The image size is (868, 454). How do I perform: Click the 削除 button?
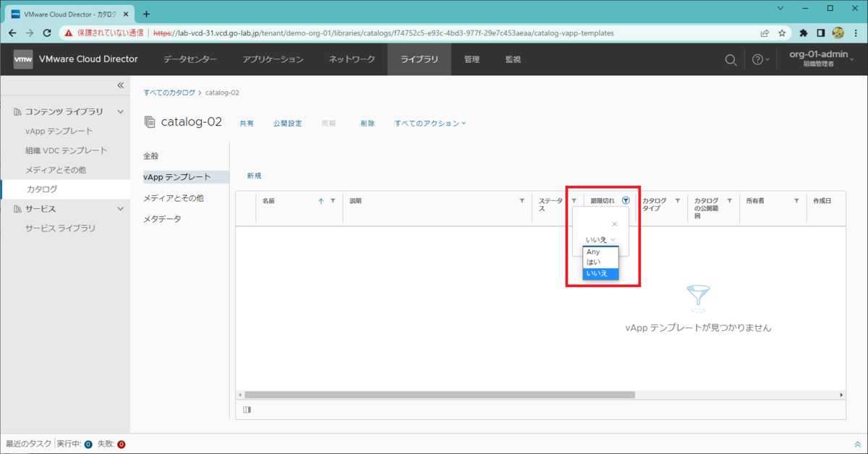367,124
